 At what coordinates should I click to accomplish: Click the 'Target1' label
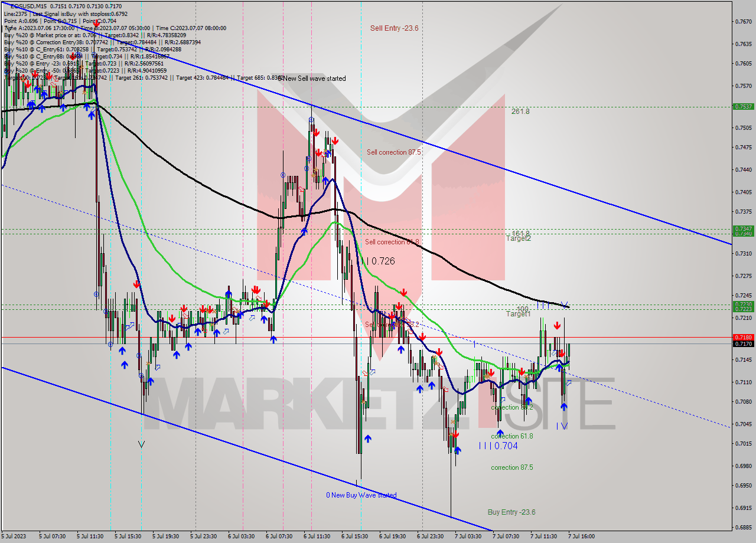click(519, 314)
